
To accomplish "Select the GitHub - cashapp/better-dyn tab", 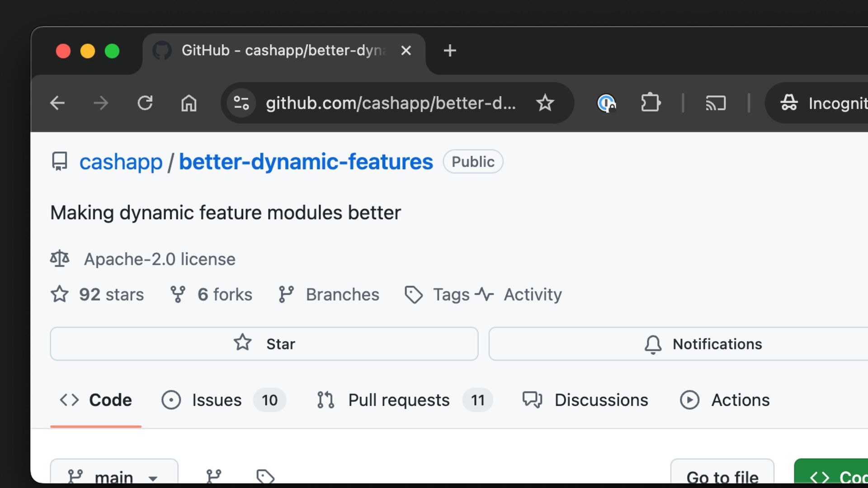I will (284, 51).
